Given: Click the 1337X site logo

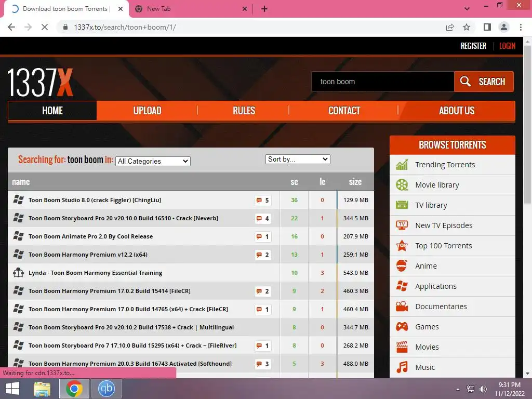Looking at the screenshot, I should point(40,82).
